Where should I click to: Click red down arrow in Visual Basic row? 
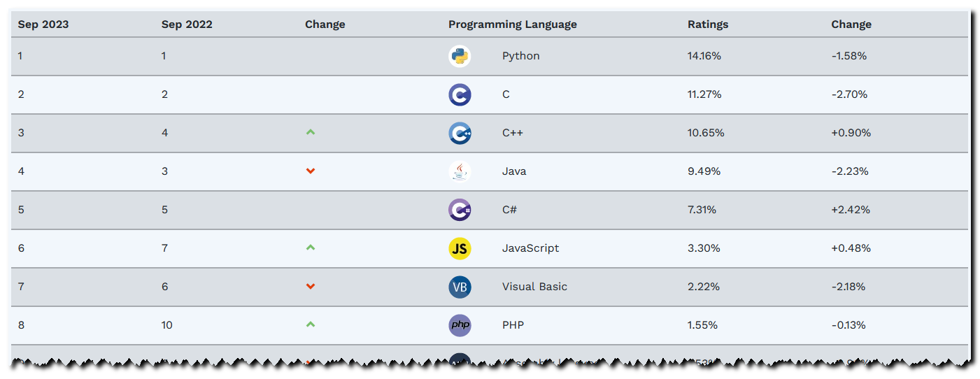pos(311,287)
